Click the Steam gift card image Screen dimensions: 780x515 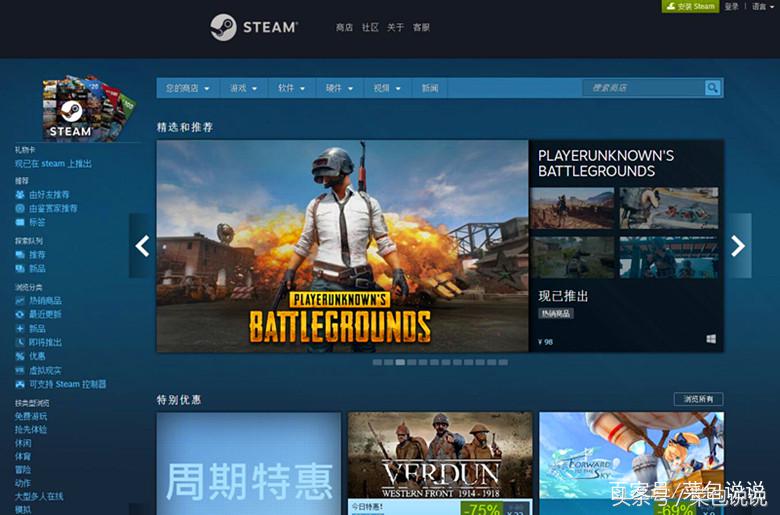tap(88, 108)
